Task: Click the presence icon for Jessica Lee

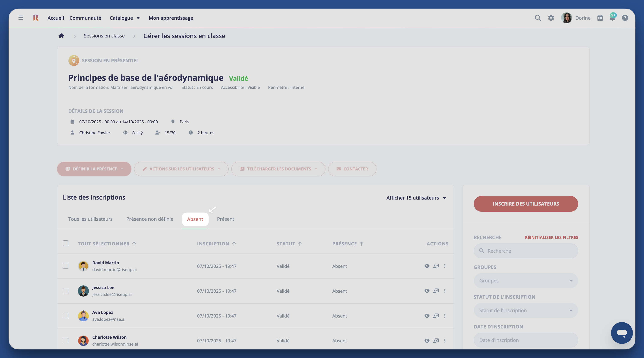Action: click(436, 291)
